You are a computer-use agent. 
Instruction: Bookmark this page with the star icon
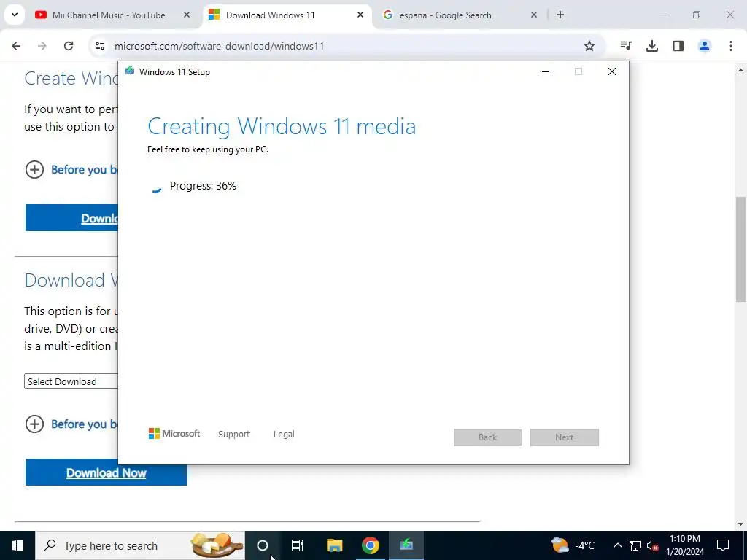pos(589,46)
